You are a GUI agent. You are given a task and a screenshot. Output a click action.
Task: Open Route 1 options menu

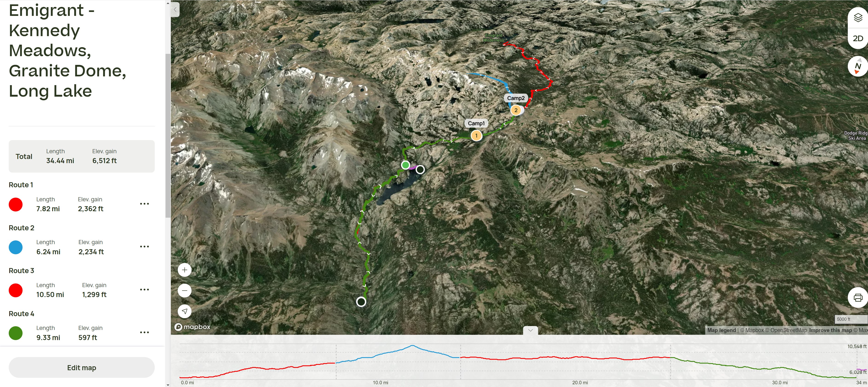145,204
